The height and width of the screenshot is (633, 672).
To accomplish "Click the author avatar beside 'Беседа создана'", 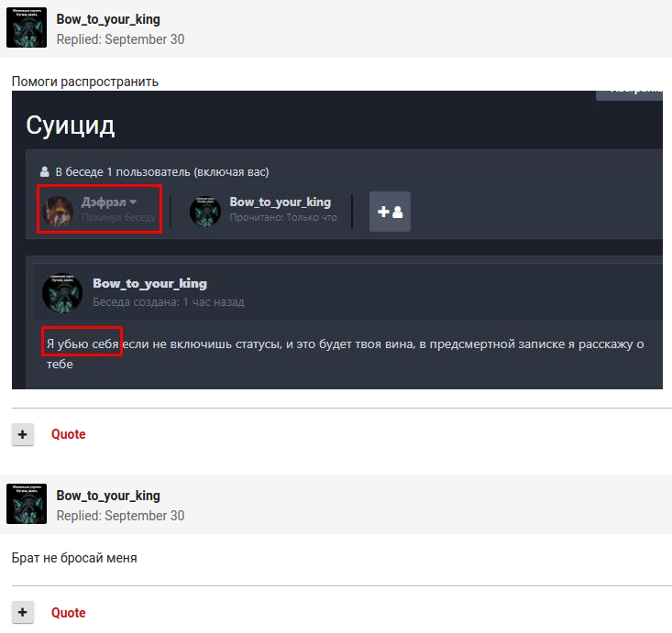I will coord(62,292).
